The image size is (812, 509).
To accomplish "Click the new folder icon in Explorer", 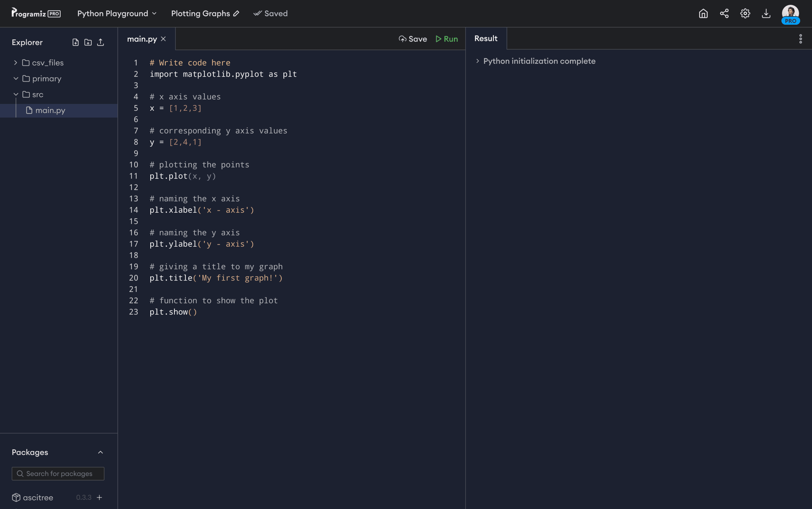I will click(88, 42).
